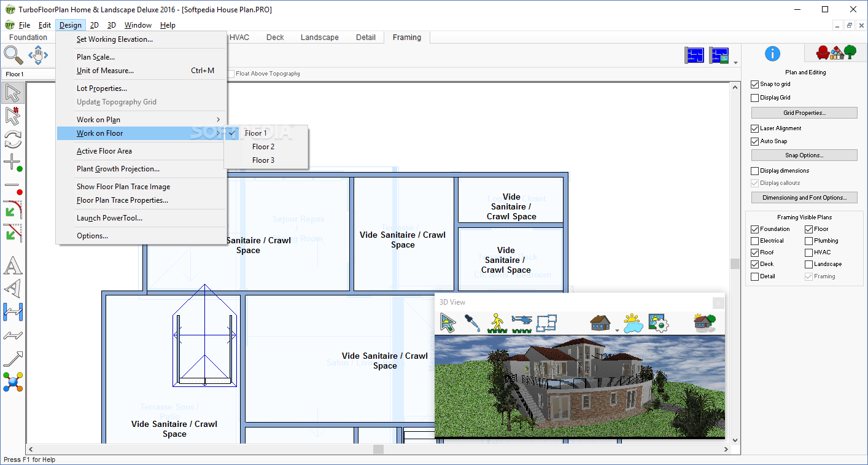Screen dimensions: 868x465
Task: Click the vertical scrollbar thumb
Action: point(735,264)
